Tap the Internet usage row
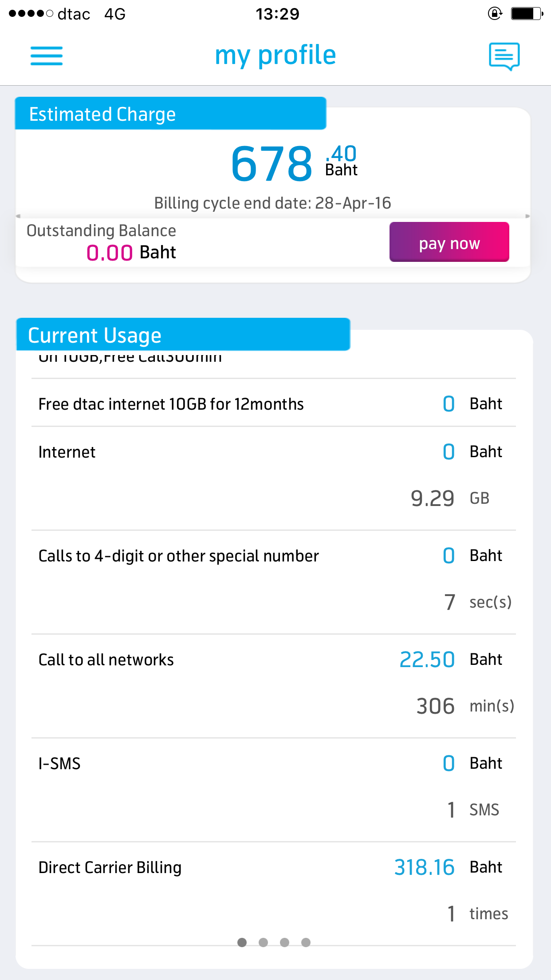The height and width of the screenshot is (980, 551). [x=273, y=475]
